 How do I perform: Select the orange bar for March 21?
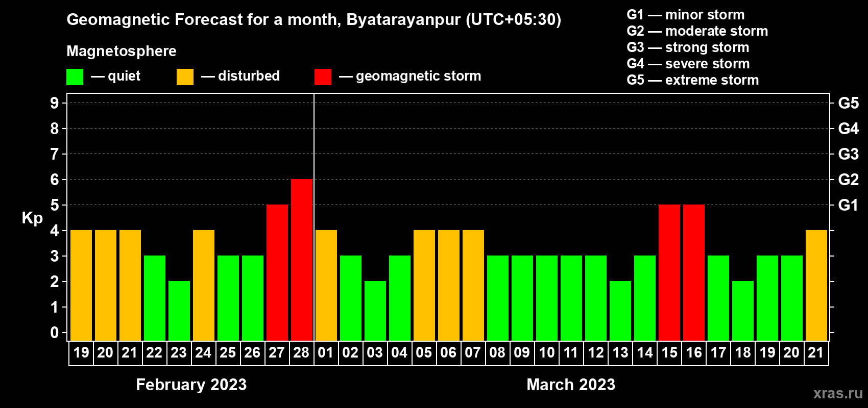816,286
